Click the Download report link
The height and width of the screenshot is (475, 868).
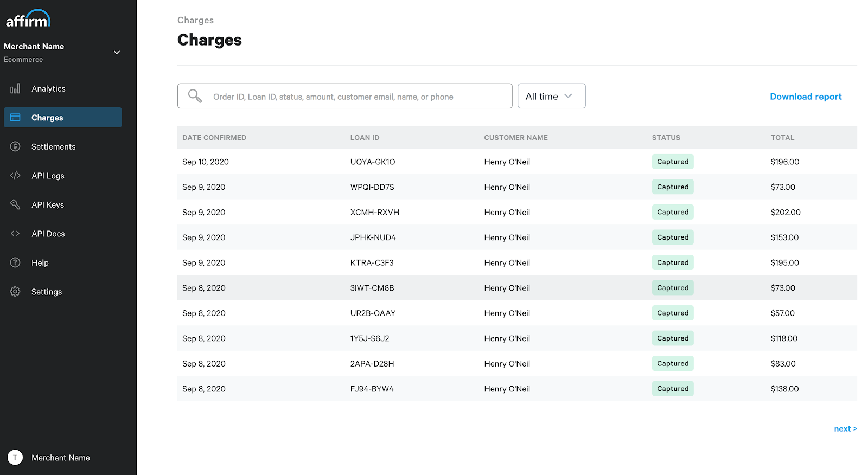(x=806, y=97)
